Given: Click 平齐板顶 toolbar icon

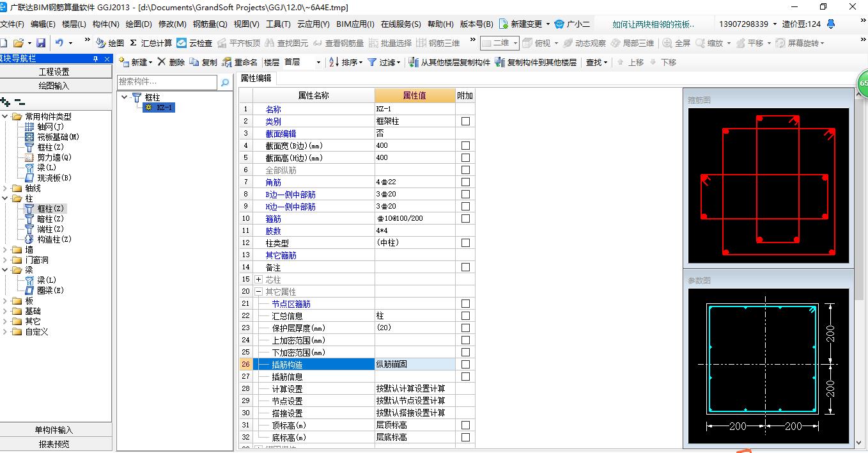Looking at the screenshot, I should pyautogui.click(x=239, y=43).
